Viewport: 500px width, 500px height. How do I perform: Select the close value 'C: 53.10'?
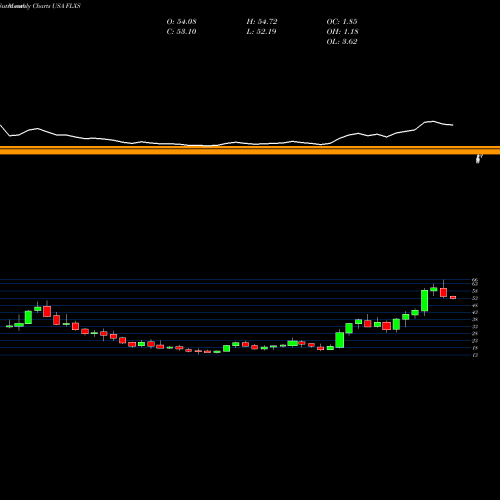(181, 32)
